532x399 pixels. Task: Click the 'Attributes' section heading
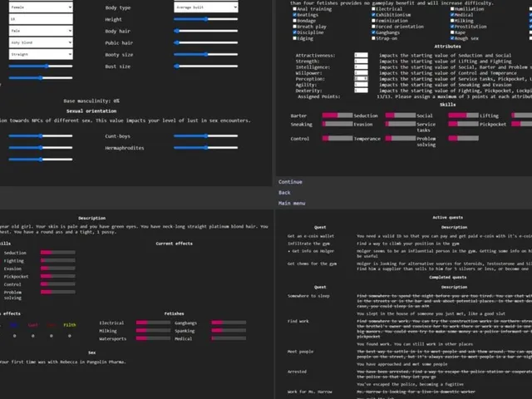[447, 47]
